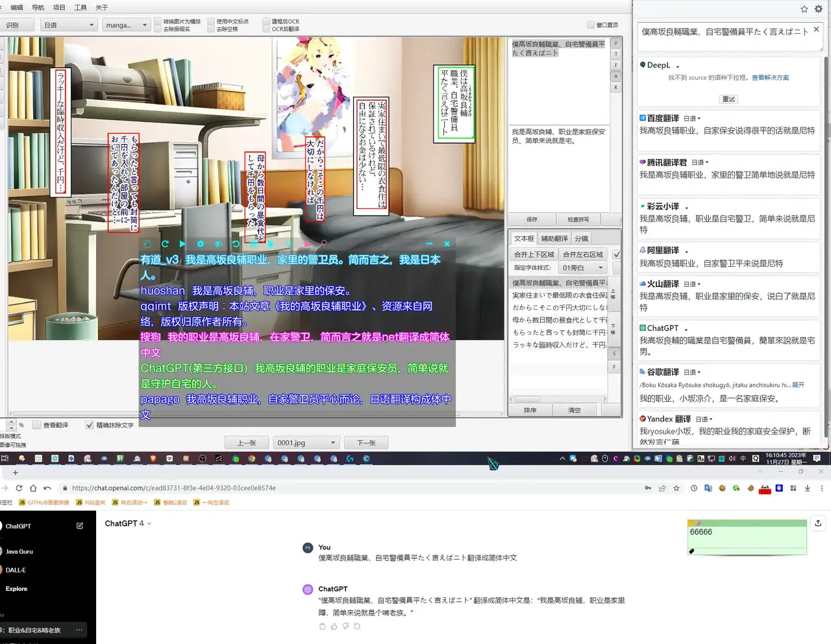The height and width of the screenshot is (644, 831).
Task: Open the 日语 language dropdown
Action: click(69, 25)
